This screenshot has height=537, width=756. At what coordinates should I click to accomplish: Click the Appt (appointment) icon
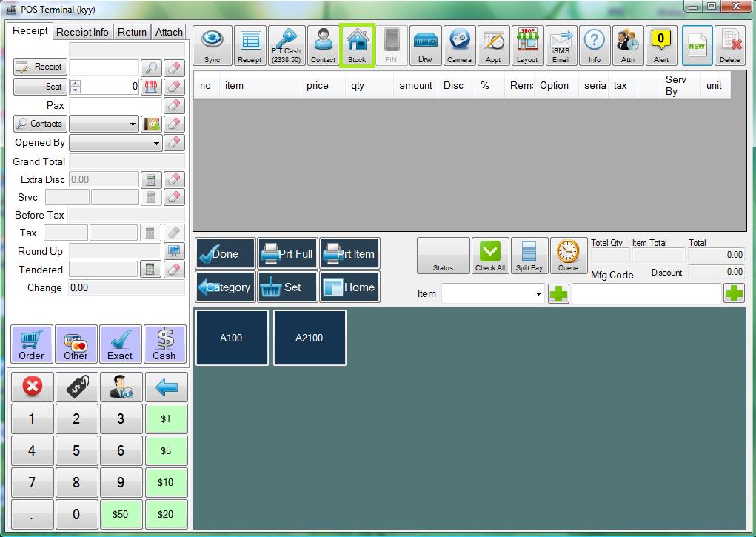click(x=493, y=44)
